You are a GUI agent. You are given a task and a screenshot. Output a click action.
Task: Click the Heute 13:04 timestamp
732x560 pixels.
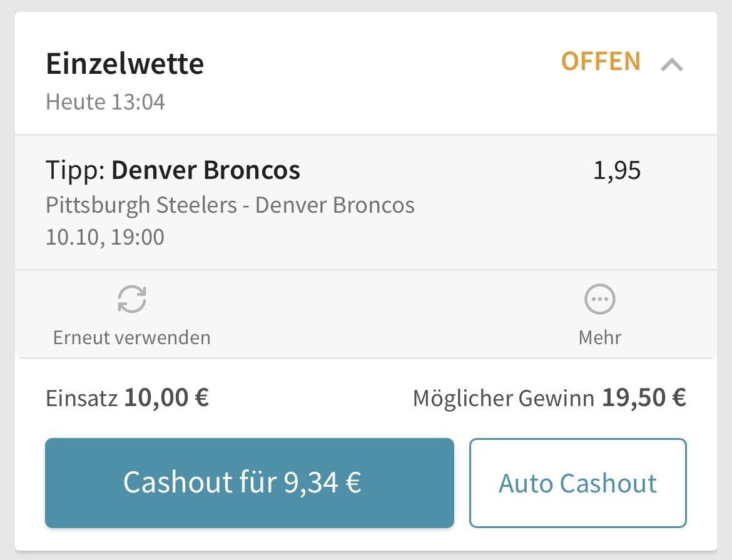point(106,102)
